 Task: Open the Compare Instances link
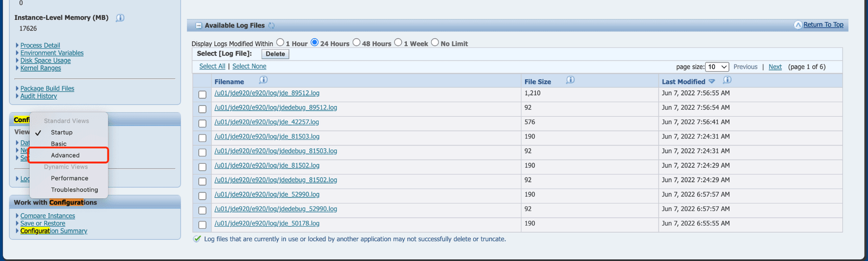[x=48, y=216]
